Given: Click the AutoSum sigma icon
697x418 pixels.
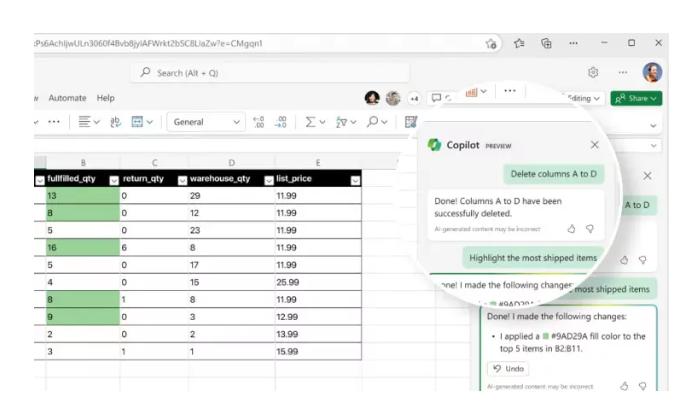Looking at the screenshot, I should pyautogui.click(x=310, y=122).
